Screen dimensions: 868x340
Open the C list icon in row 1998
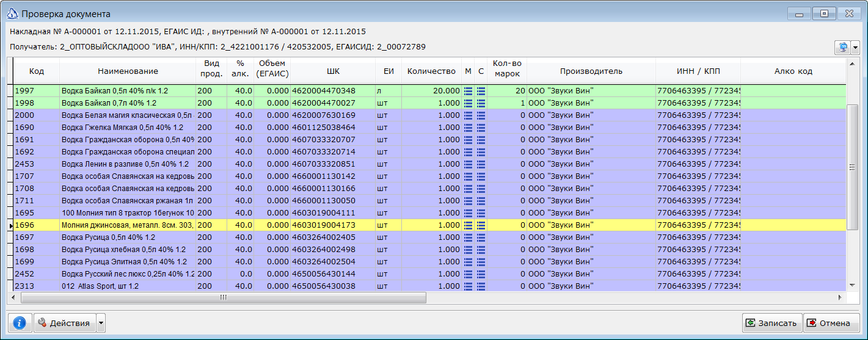[481, 103]
